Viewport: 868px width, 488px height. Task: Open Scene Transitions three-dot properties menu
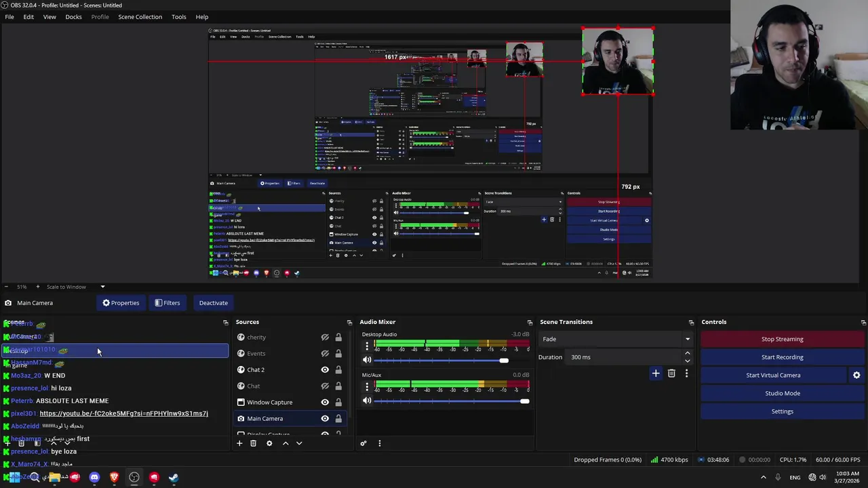(686, 373)
